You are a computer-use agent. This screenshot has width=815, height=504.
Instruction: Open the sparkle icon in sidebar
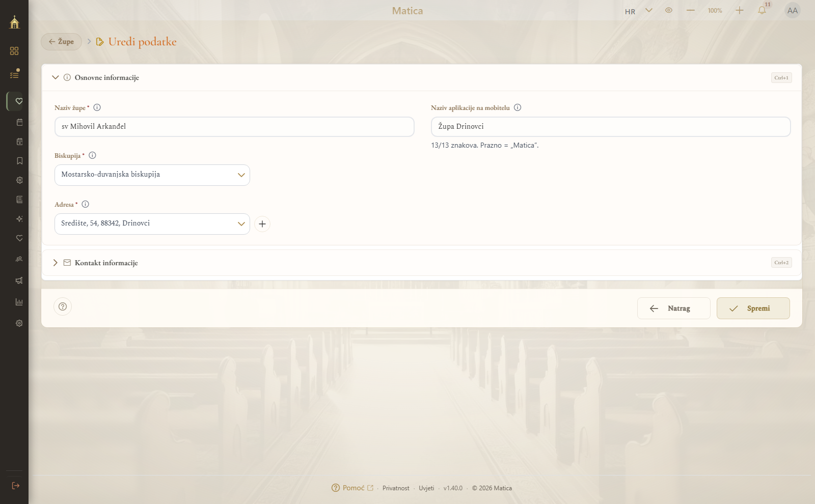click(x=19, y=219)
